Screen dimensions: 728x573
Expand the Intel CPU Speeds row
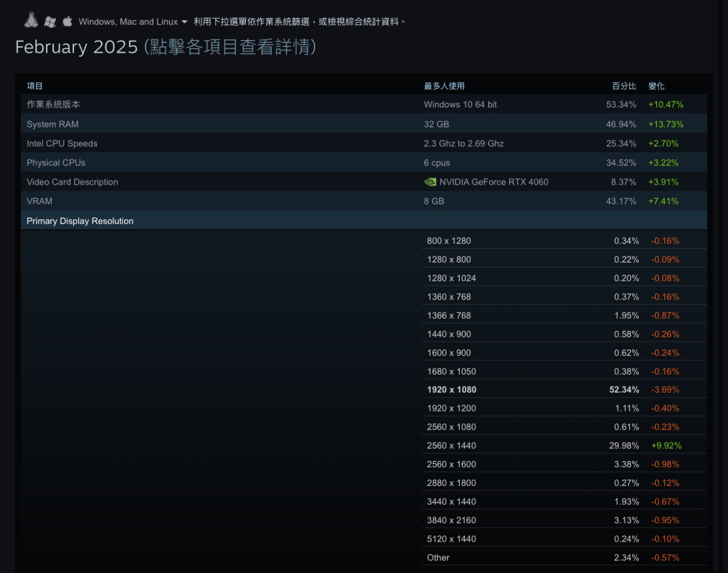coord(62,143)
